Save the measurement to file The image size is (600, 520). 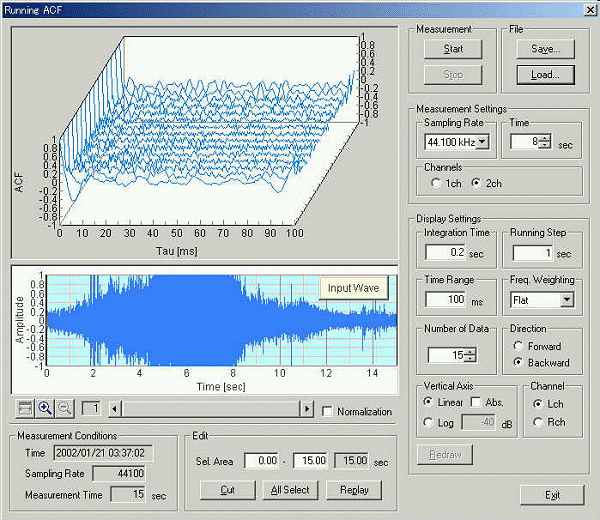point(545,49)
